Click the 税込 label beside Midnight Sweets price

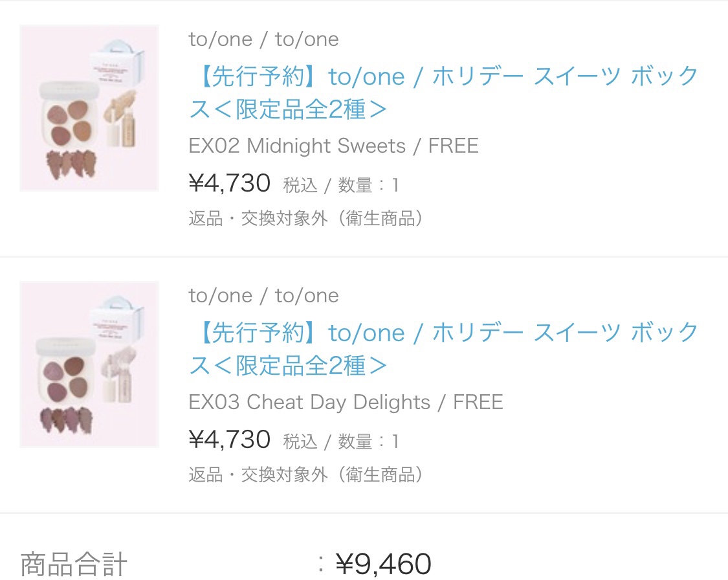point(300,185)
